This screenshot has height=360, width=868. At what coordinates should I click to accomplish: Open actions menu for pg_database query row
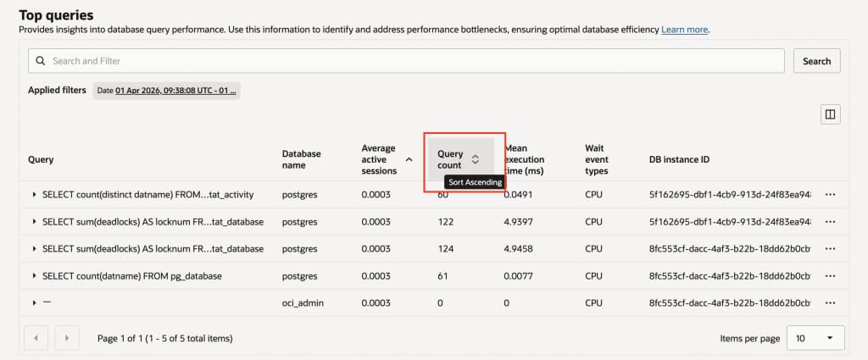point(830,276)
